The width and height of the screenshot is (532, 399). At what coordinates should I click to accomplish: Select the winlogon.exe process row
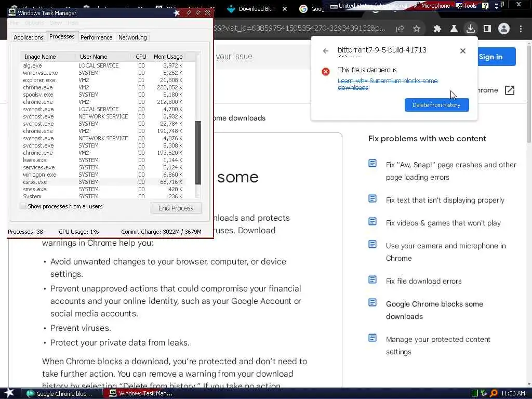click(x=103, y=175)
